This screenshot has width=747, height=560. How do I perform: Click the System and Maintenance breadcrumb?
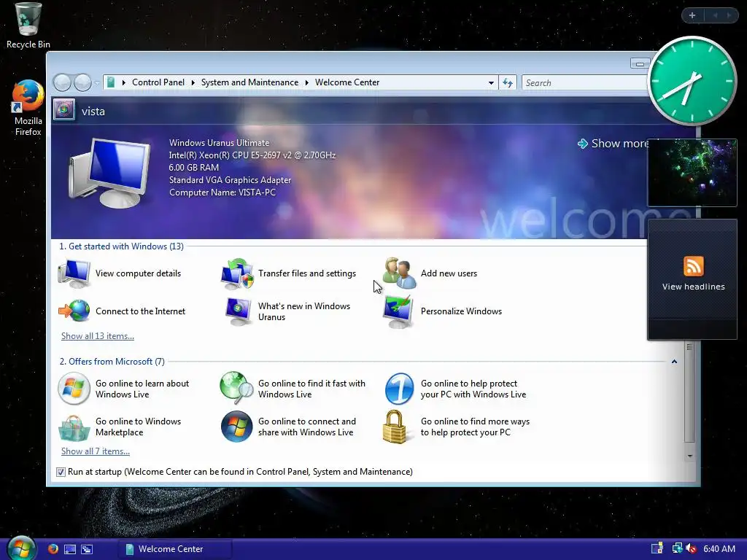249,82
